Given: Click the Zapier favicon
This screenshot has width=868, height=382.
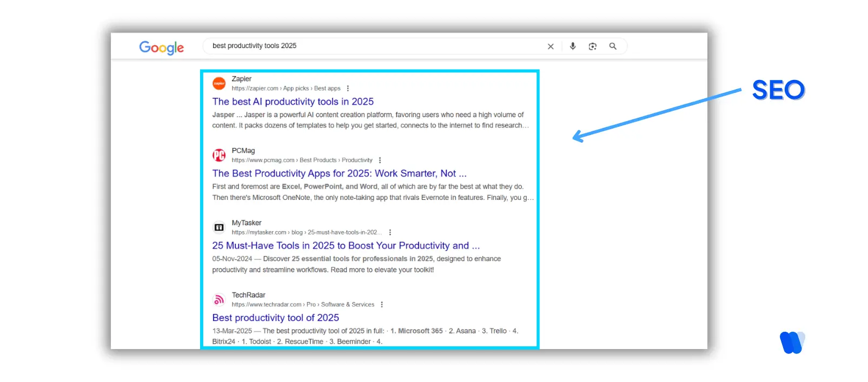Looking at the screenshot, I should click(219, 83).
